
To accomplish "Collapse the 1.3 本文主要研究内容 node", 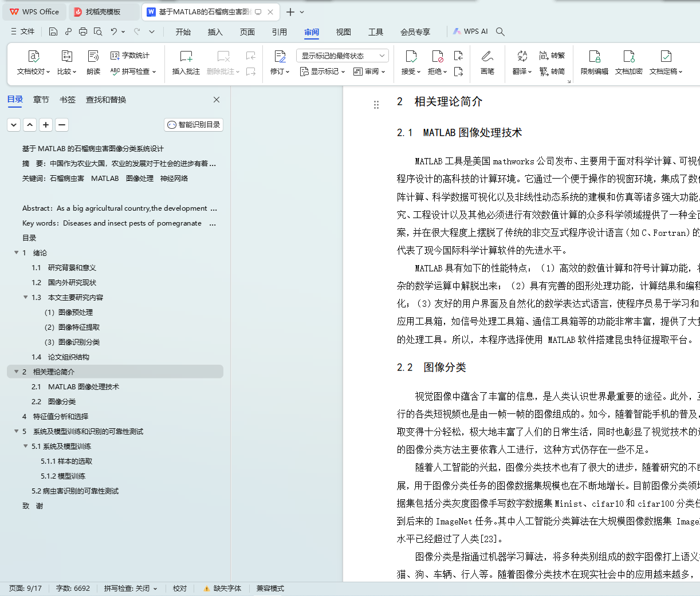I will 25,297.
